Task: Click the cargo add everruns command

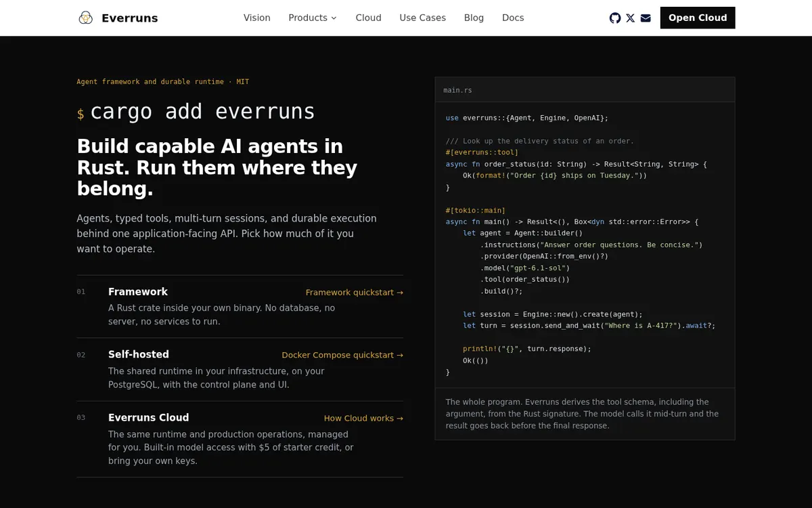Action: point(203,111)
